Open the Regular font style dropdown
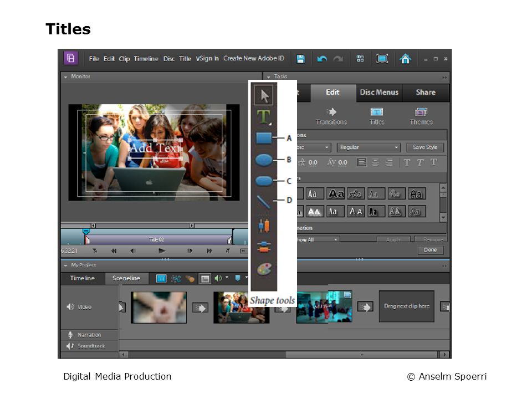Screen dimensions: 532x399 [369, 147]
